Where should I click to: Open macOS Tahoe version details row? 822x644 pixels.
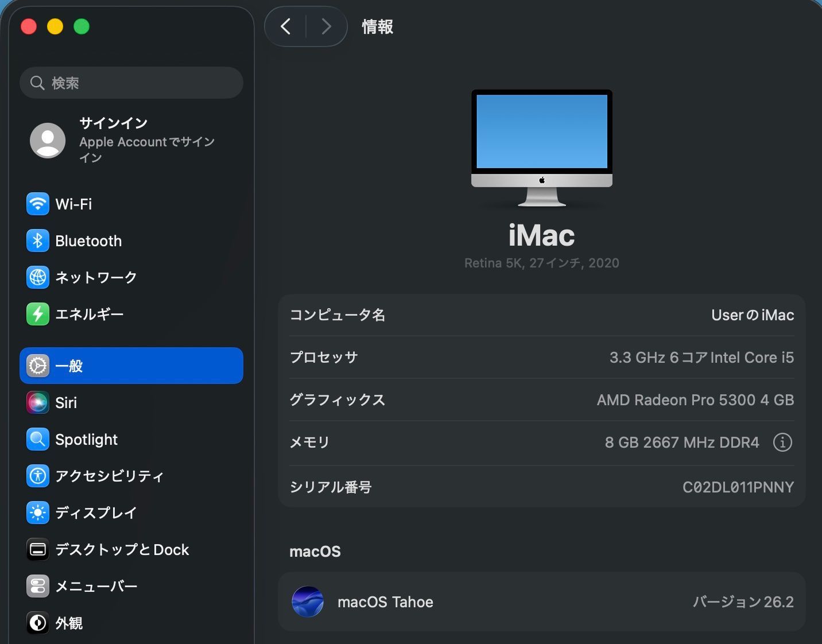tap(541, 602)
